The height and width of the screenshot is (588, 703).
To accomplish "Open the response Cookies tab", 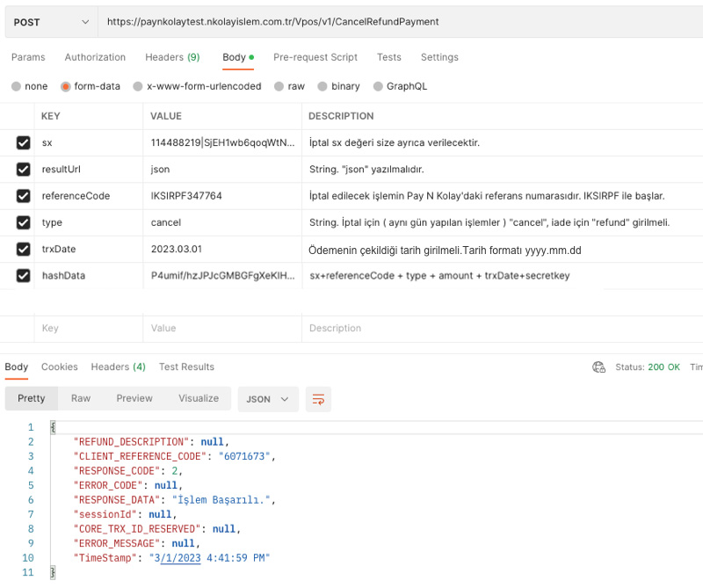I will click(60, 367).
